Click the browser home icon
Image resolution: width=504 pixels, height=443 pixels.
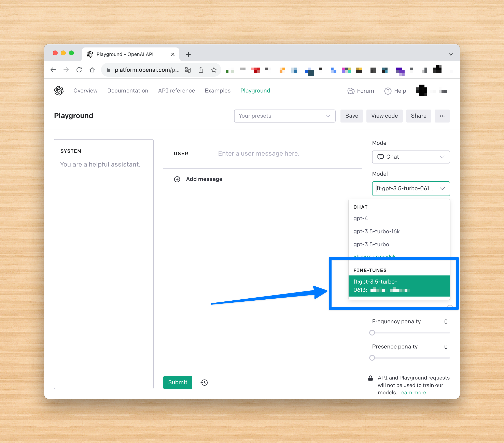(92, 70)
